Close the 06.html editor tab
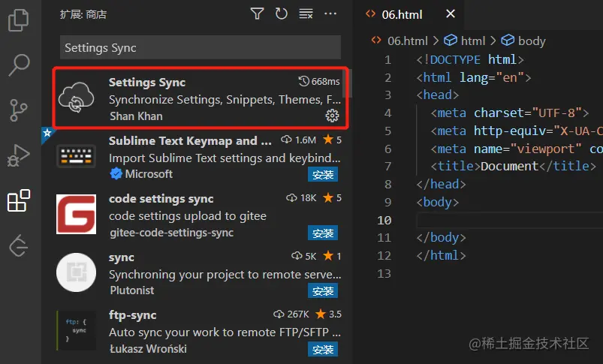 tap(451, 14)
